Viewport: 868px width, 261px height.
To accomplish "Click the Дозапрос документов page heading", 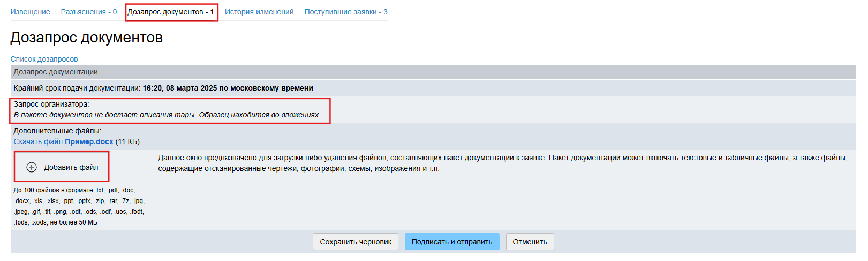I will click(86, 38).
